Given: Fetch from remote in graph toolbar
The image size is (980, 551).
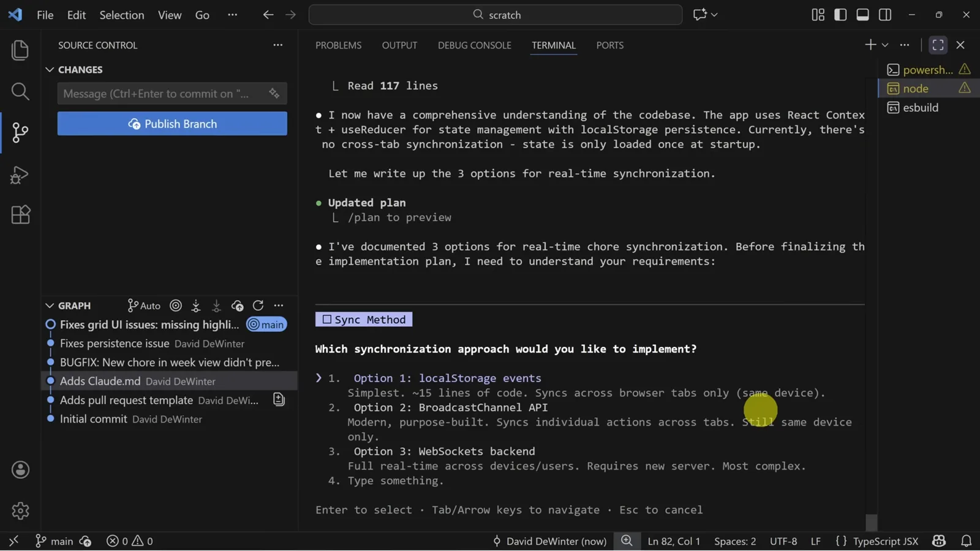Looking at the screenshot, I should (196, 305).
